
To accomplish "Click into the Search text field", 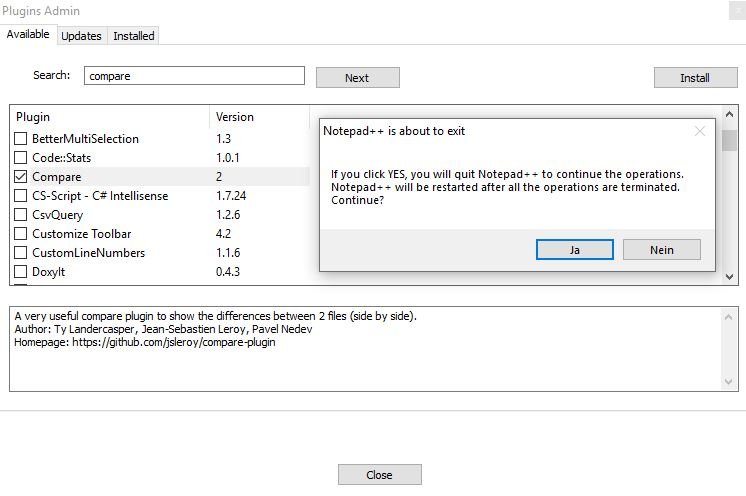I will click(x=194, y=76).
